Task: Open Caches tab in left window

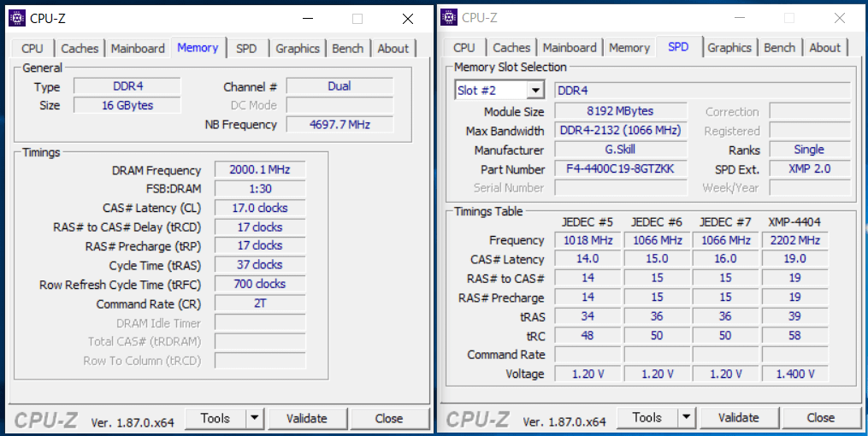Action: coord(80,48)
